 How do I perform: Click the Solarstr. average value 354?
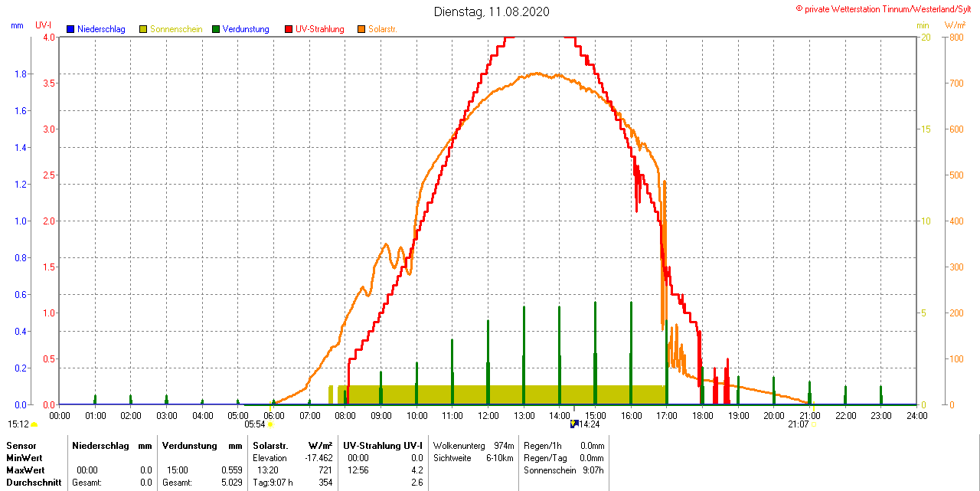tap(325, 483)
